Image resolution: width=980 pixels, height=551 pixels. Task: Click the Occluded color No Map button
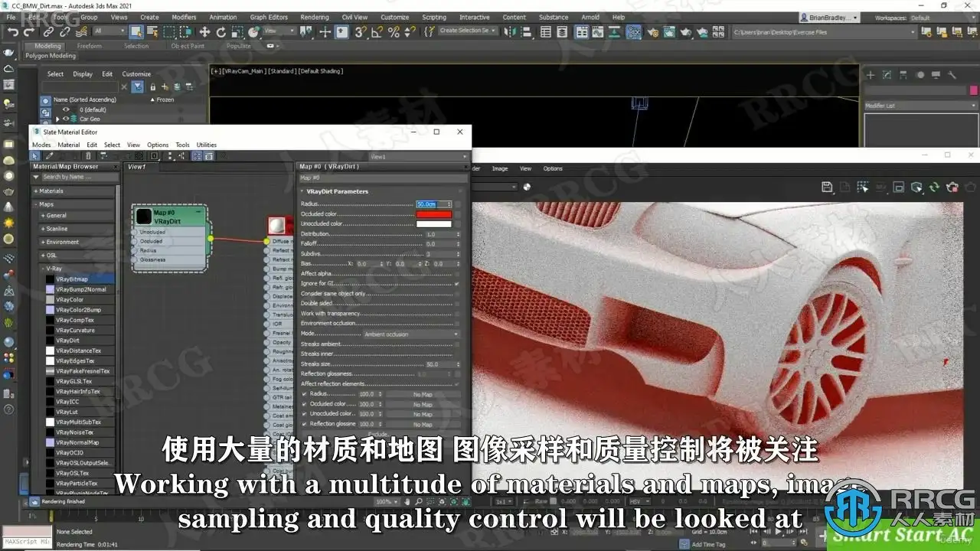pos(423,404)
